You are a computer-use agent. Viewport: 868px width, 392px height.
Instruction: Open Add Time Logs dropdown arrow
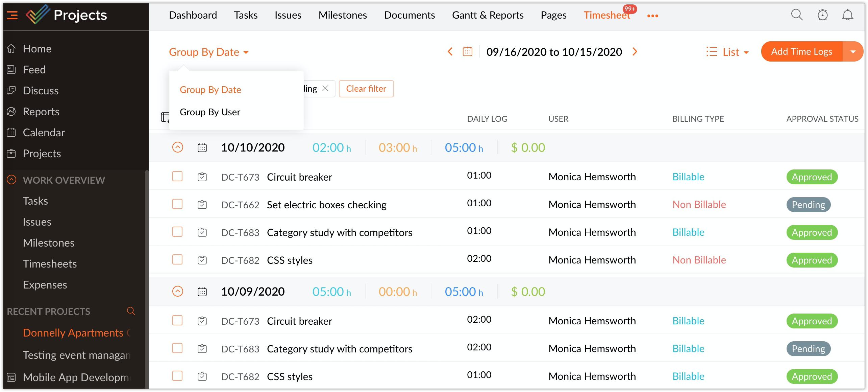pyautogui.click(x=853, y=52)
